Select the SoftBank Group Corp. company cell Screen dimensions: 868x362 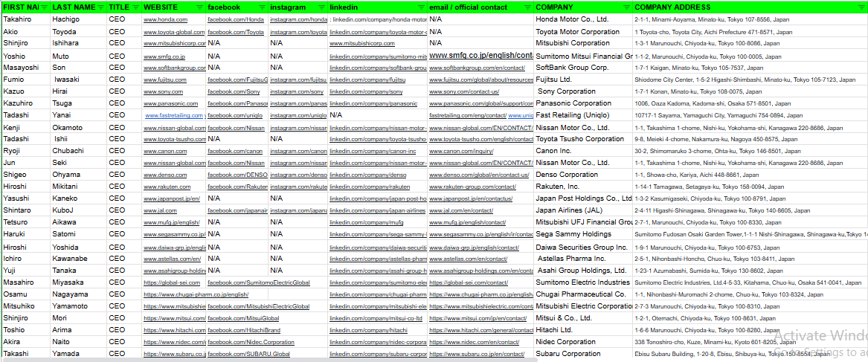click(x=583, y=68)
